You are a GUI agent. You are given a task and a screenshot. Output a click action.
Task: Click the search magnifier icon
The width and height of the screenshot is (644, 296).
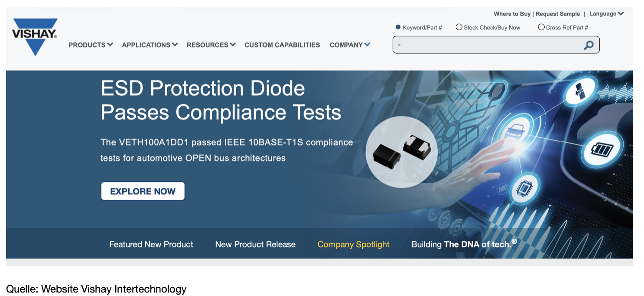click(x=589, y=45)
